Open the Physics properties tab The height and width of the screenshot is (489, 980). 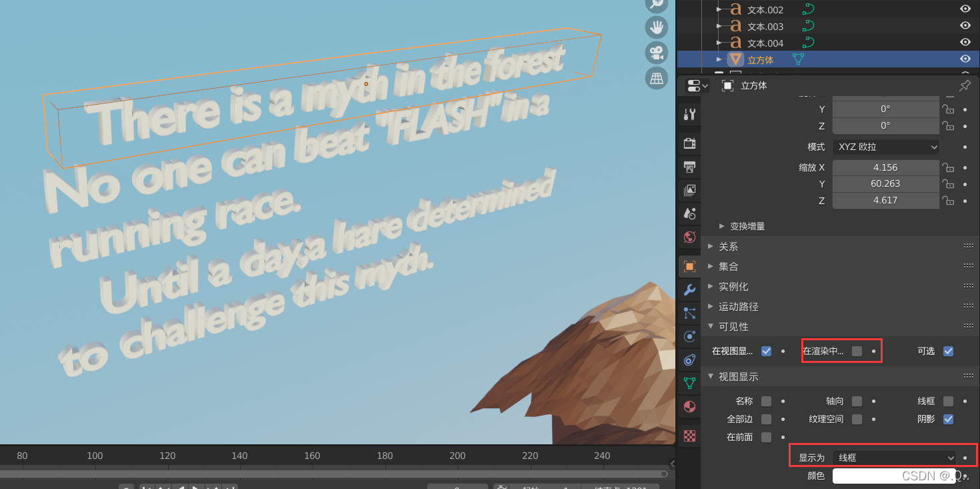coord(689,336)
